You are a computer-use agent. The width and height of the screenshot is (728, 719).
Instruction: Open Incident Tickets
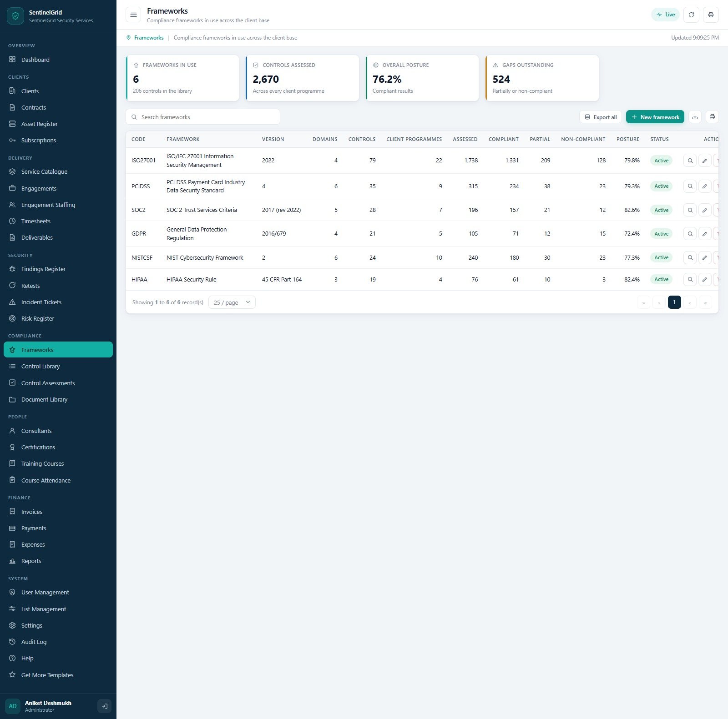tap(58, 302)
